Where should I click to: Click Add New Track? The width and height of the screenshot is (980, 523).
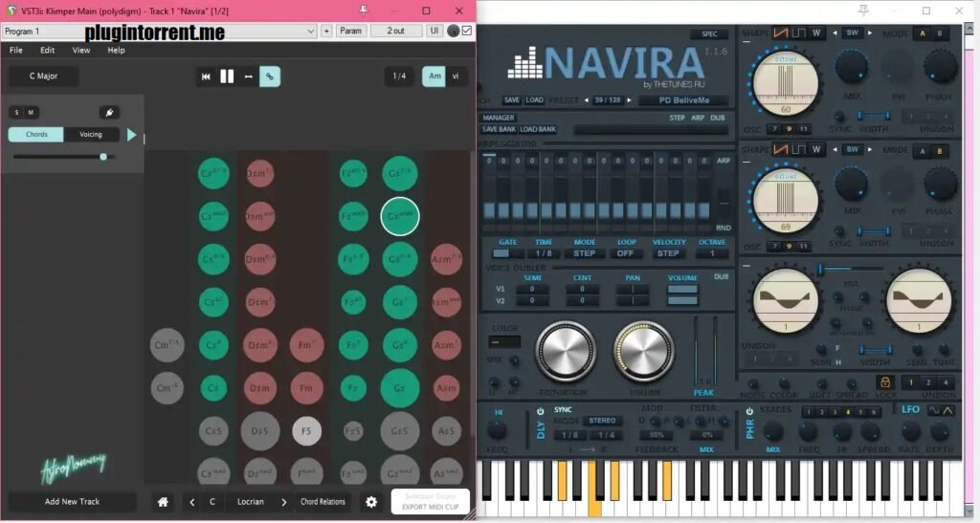coord(72,502)
